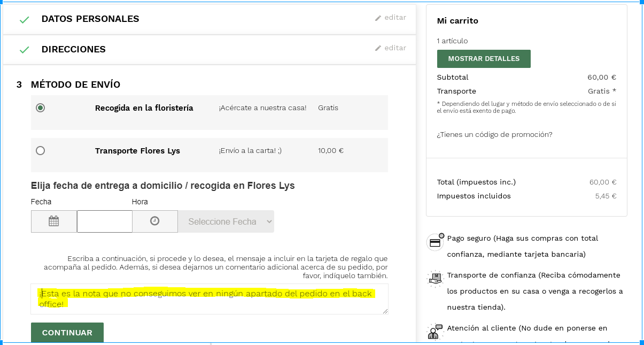This screenshot has height=345, width=644.
Task: Click the Método de Envío heading
Action: coord(75,85)
